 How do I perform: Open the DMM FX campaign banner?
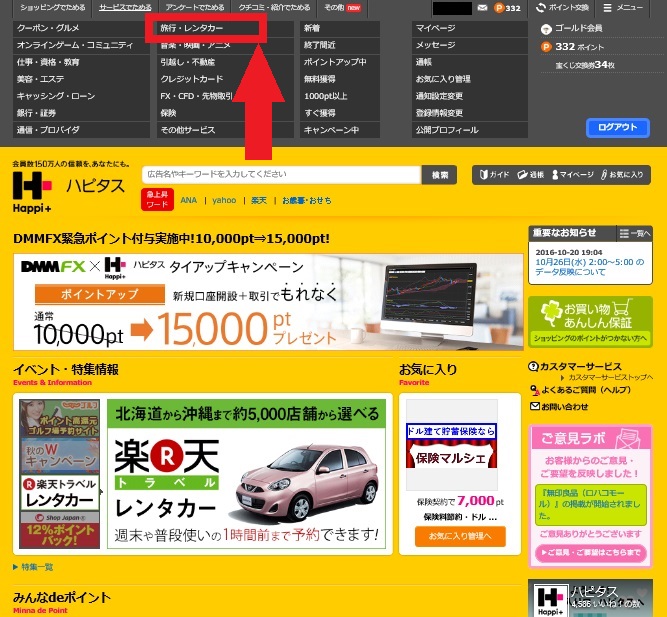pyautogui.click(x=268, y=302)
